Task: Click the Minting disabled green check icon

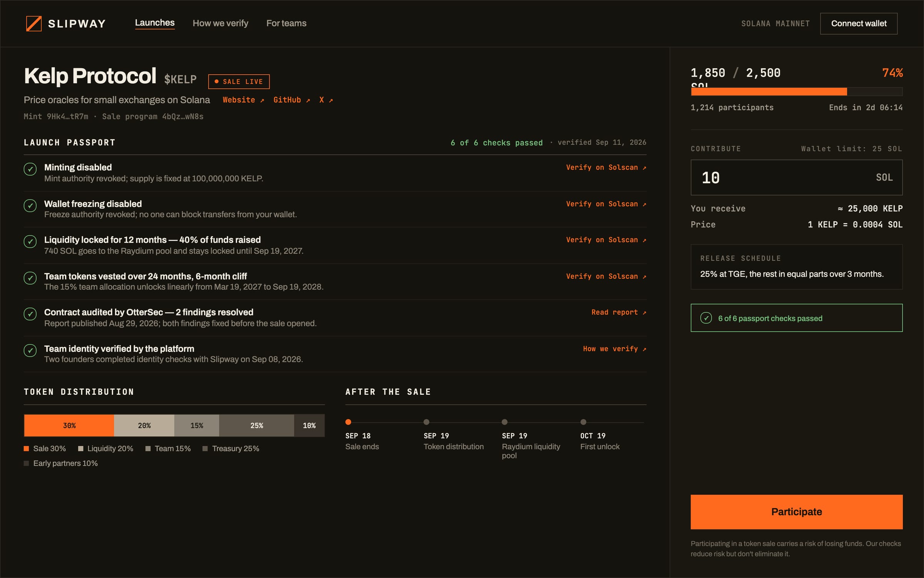Action: [x=30, y=169]
